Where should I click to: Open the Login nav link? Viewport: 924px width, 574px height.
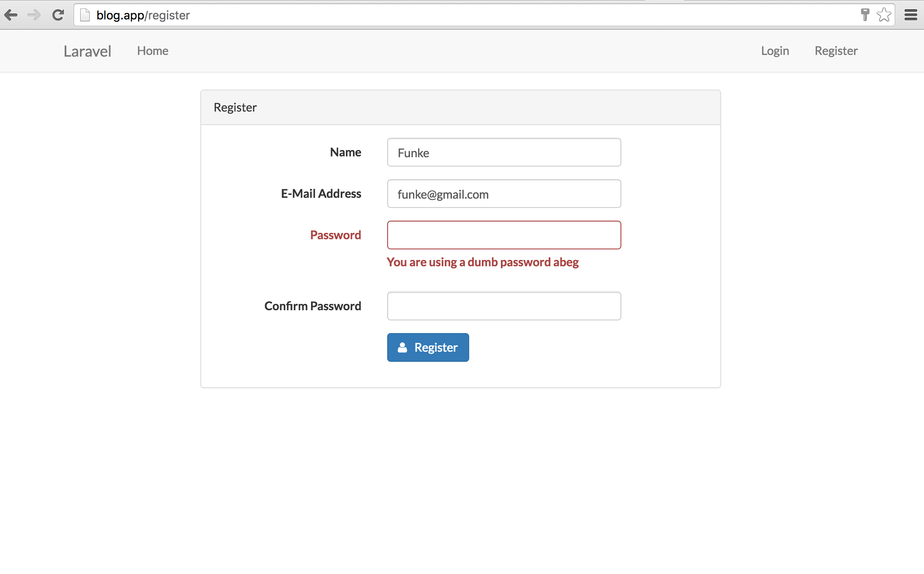point(775,51)
